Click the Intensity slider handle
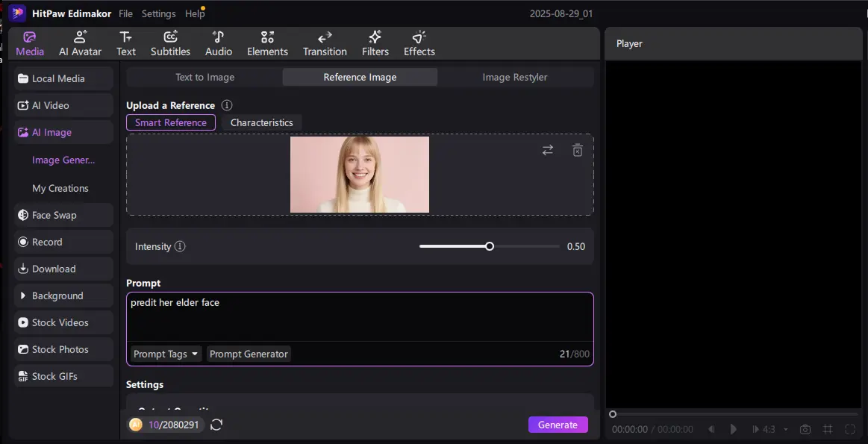Screen dimensions: 868x444 490,246
